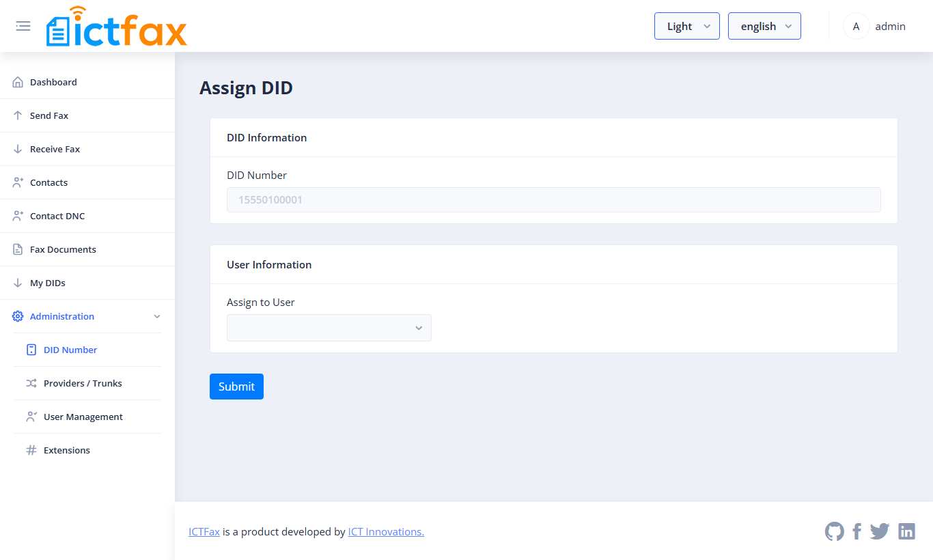The image size is (933, 560).
Task: Click the DID Information section title
Action: [267, 137]
